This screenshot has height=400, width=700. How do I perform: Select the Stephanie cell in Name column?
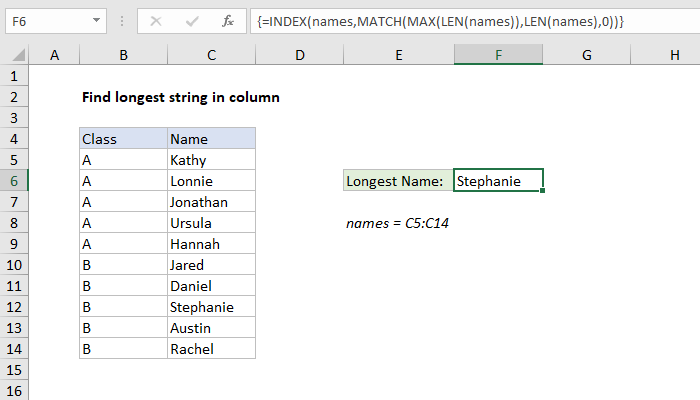pyautogui.click(x=211, y=307)
